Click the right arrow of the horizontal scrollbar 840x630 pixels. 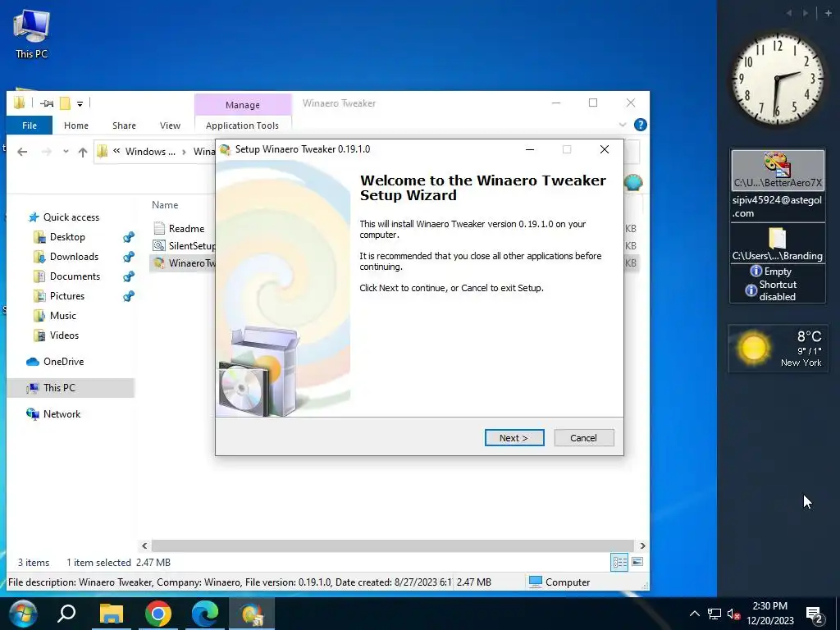click(642, 546)
